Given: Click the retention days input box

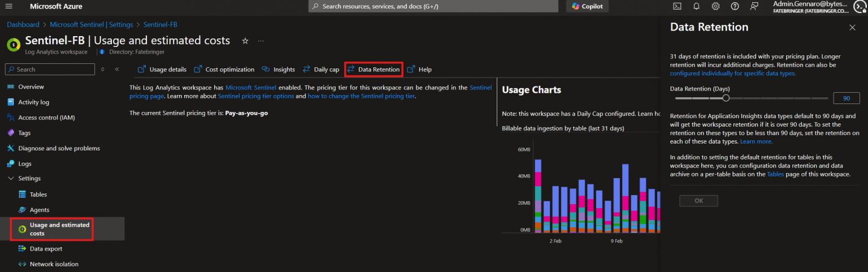Looking at the screenshot, I should (846, 98).
